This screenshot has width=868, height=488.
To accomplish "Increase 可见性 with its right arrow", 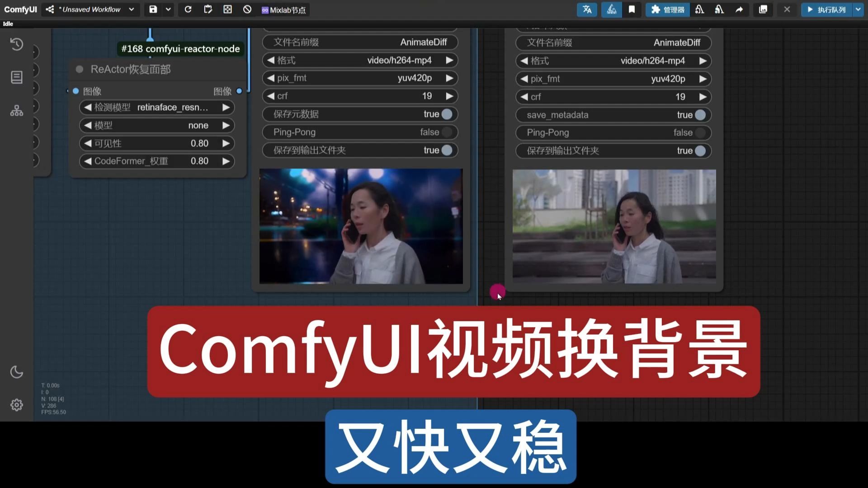I will (226, 144).
